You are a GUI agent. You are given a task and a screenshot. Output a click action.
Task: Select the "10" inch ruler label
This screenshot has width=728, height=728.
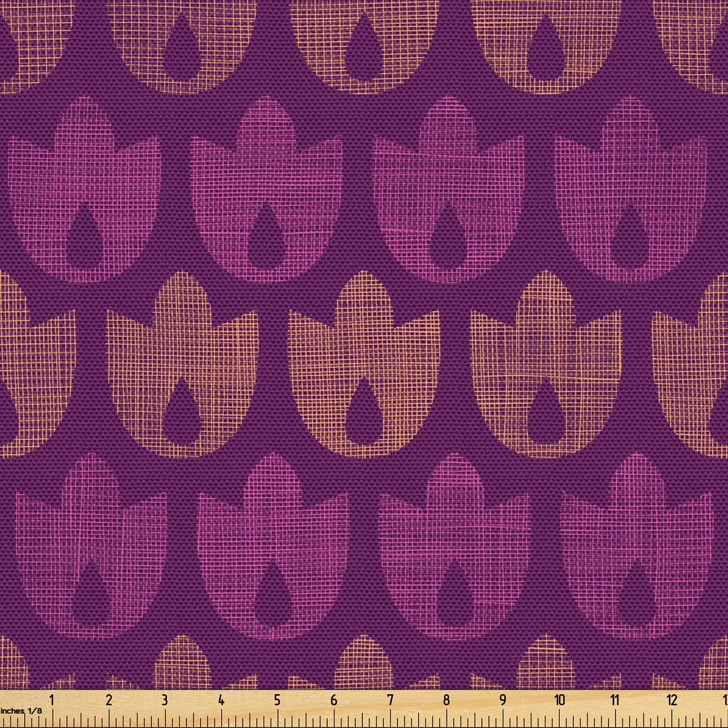[560, 700]
